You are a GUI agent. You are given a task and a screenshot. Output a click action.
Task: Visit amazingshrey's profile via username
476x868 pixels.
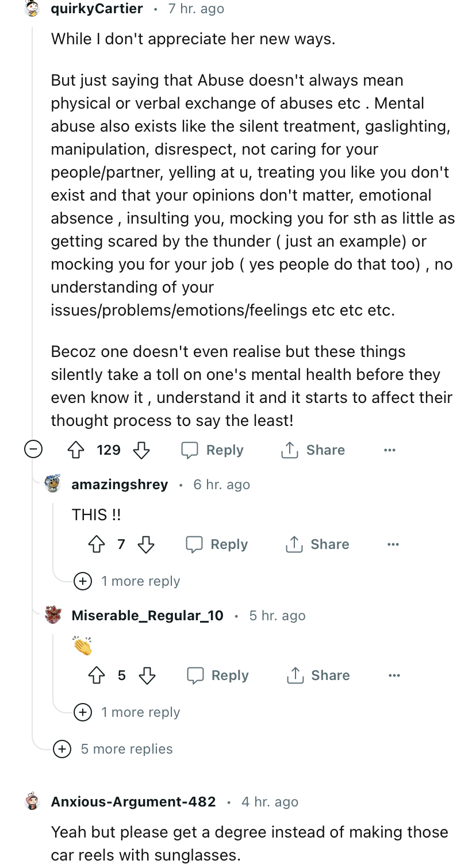click(120, 485)
